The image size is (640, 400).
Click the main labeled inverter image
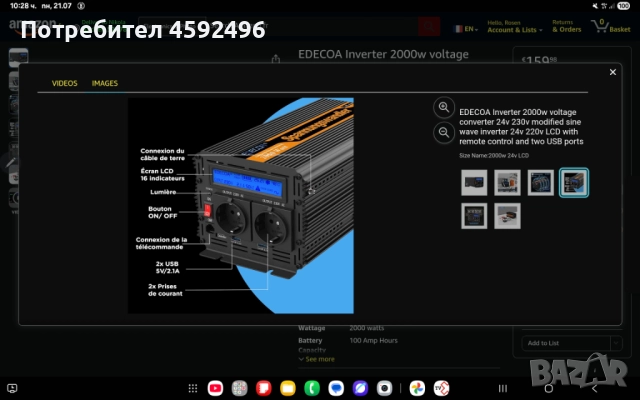coord(241,205)
